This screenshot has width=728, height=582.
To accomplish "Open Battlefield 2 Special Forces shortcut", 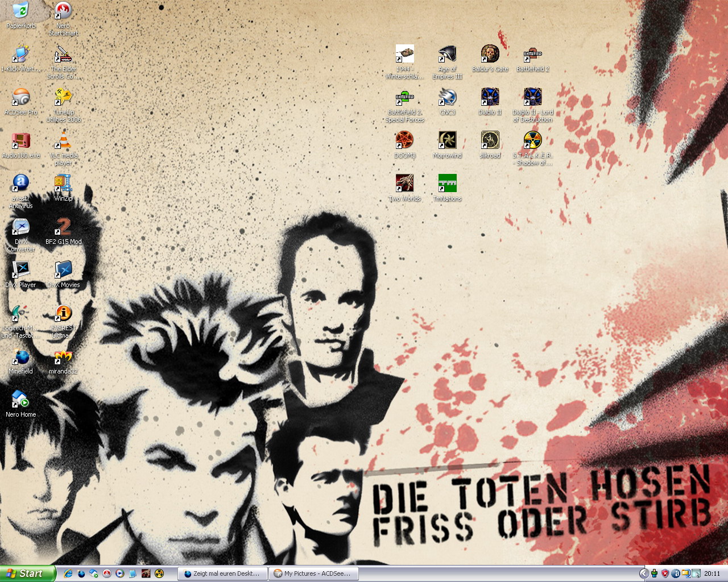I will click(404, 105).
